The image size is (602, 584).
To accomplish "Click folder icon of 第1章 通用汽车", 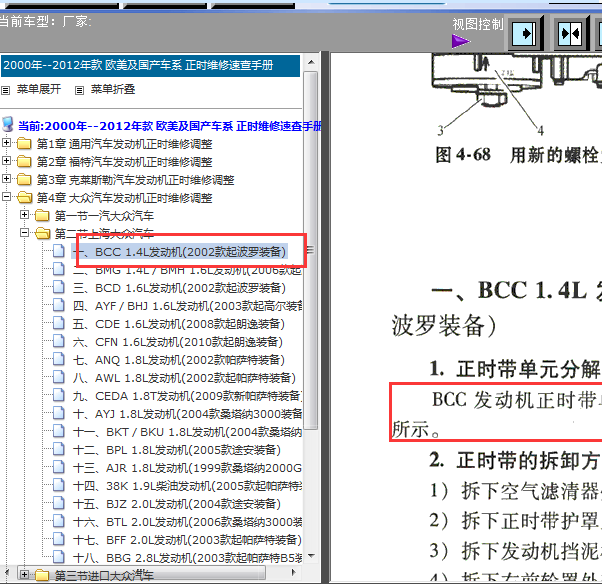I will (24, 144).
